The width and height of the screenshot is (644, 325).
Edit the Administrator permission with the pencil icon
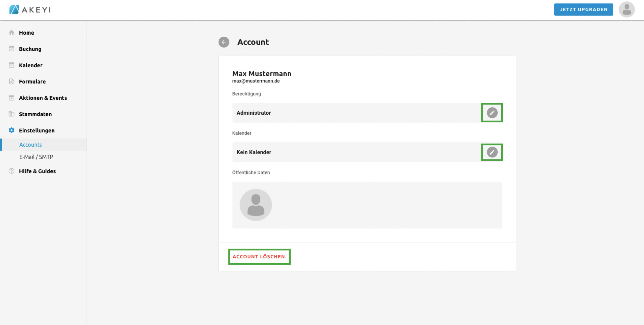click(x=492, y=113)
